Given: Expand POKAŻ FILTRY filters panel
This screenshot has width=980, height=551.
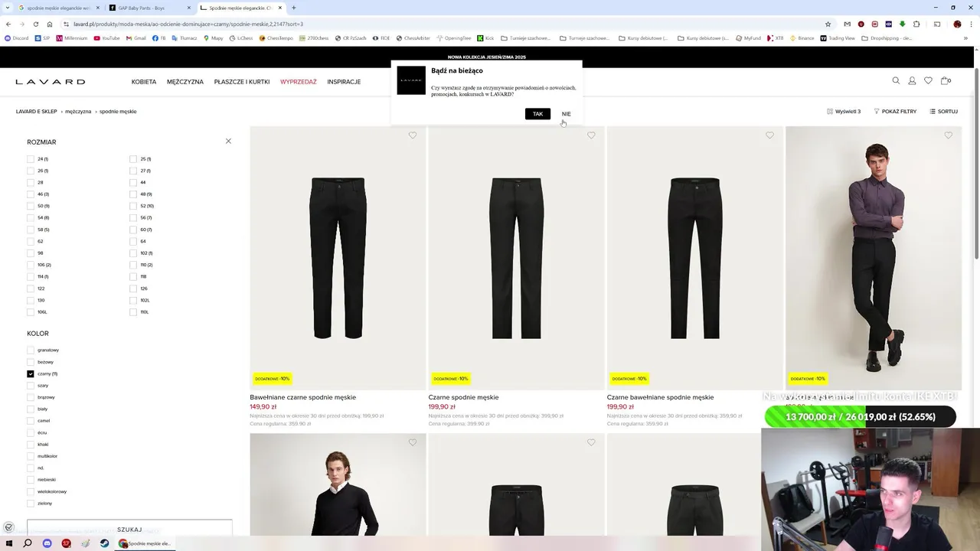Looking at the screenshot, I should (x=895, y=112).
